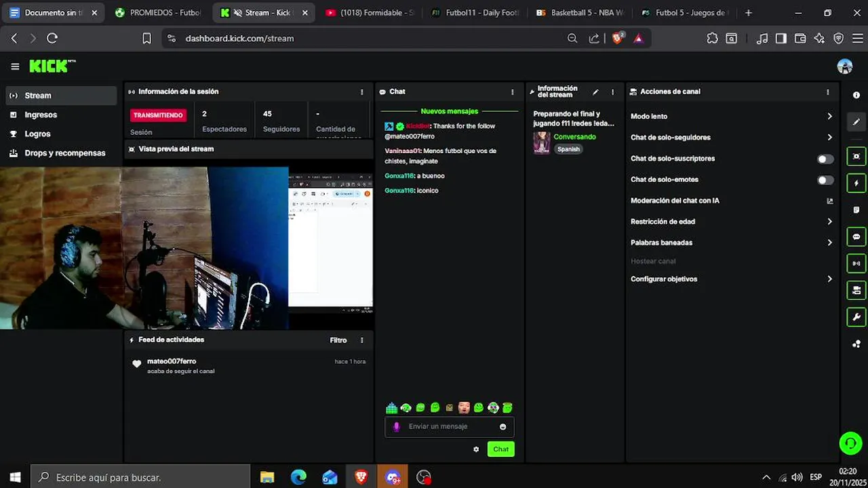The width and height of the screenshot is (868, 488).
Task: Click the Windows search box in taskbar
Action: point(141,477)
